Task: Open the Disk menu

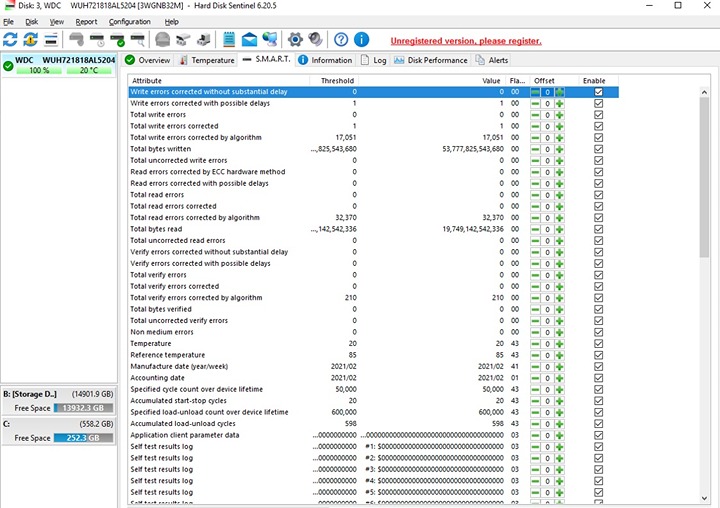Action: [x=31, y=22]
